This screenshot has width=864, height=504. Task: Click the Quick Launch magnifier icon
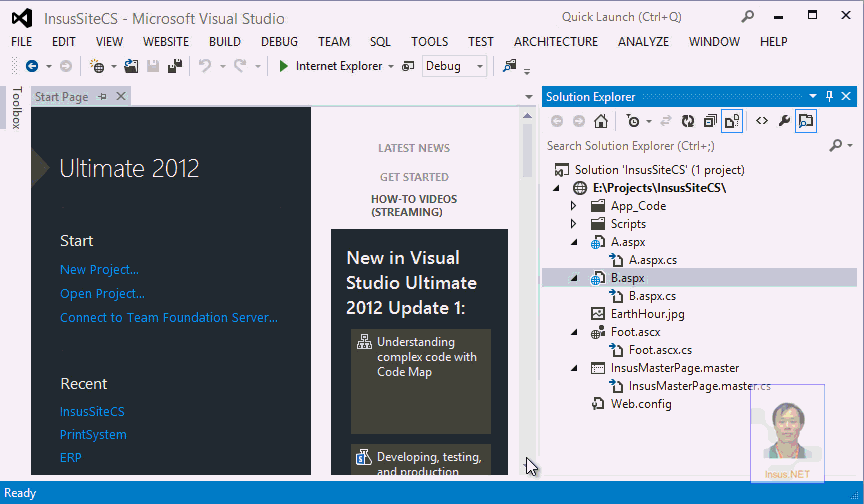click(747, 17)
